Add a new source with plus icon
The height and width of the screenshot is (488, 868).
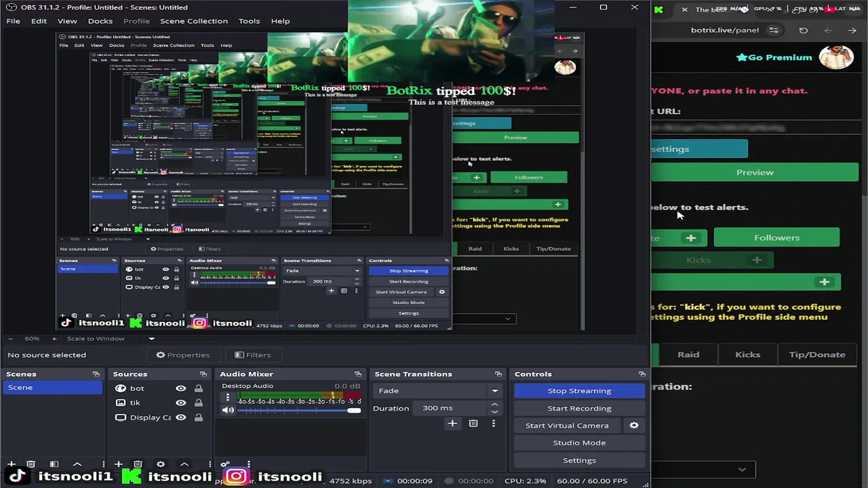point(118,464)
